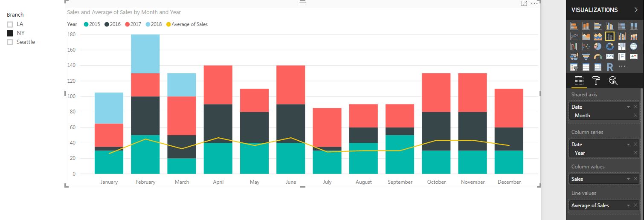644x220 pixels.
Task: Select the area chart visual
Action: (586, 37)
